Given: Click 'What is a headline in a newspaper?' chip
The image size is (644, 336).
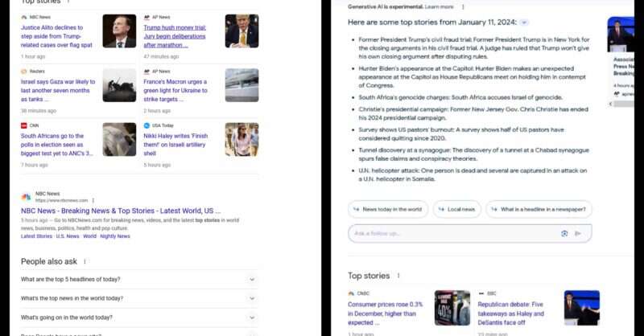Looking at the screenshot, I should click(x=539, y=209).
